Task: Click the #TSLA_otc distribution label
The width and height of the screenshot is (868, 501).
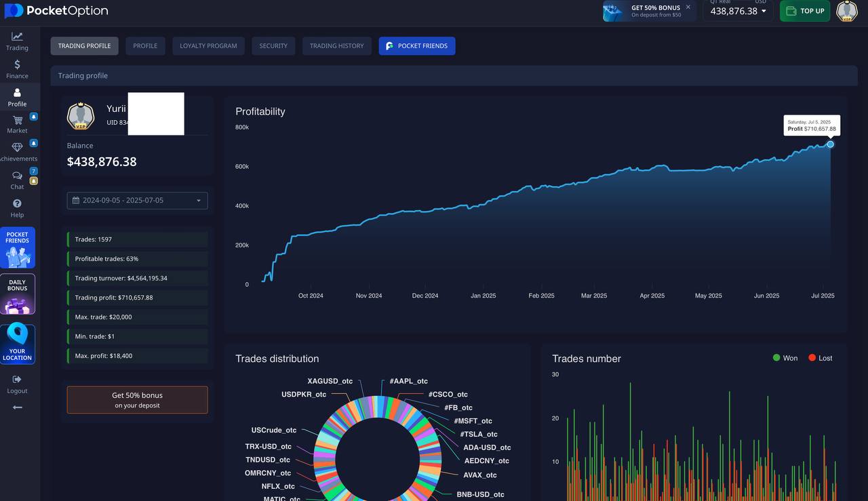Action: 478,434
